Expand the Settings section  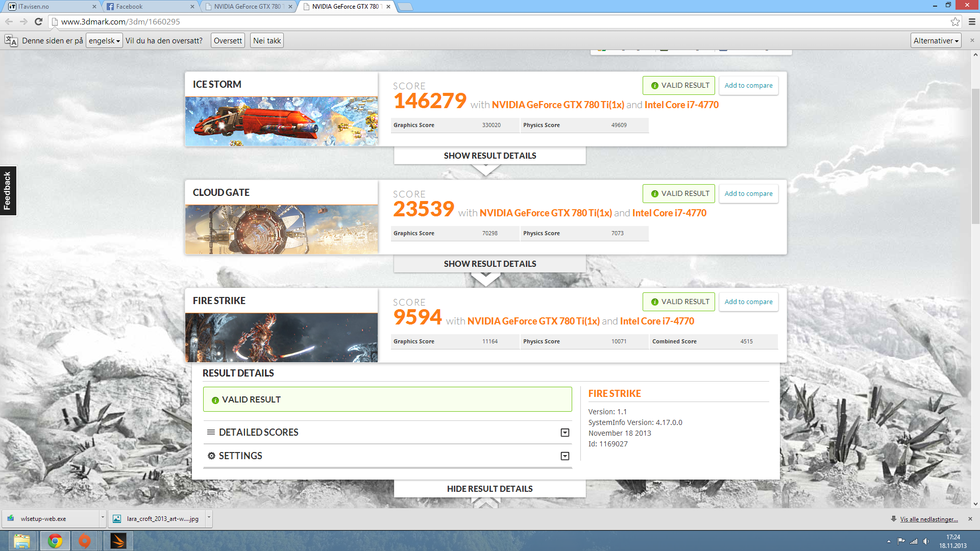coord(565,456)
